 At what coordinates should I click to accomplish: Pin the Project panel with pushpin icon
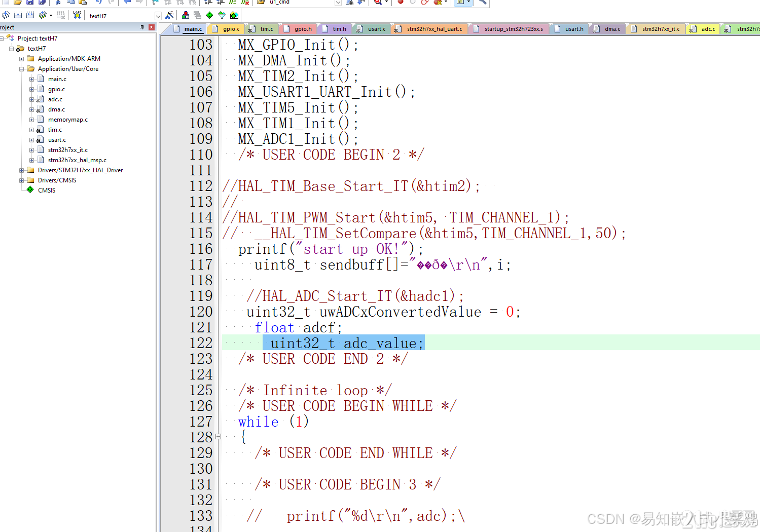point(142,27)
